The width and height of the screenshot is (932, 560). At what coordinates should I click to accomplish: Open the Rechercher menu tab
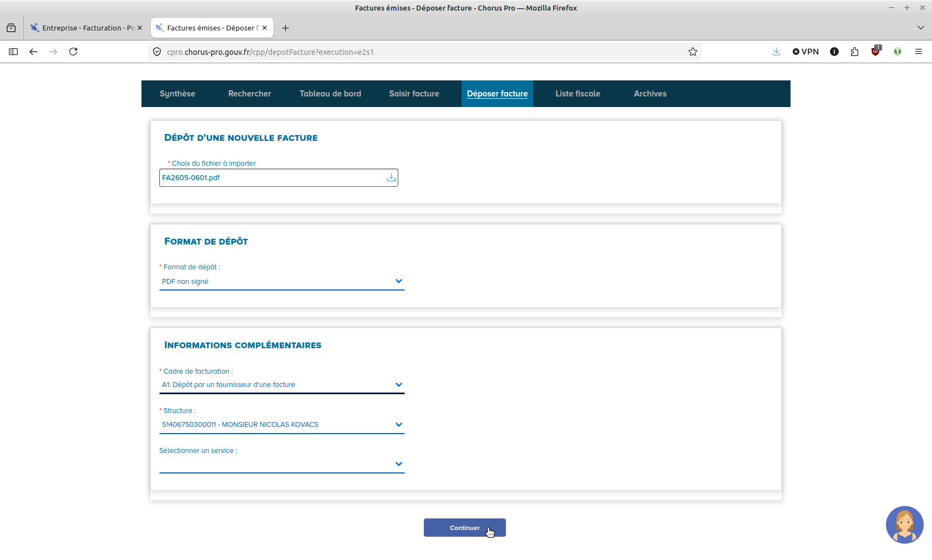250,94
